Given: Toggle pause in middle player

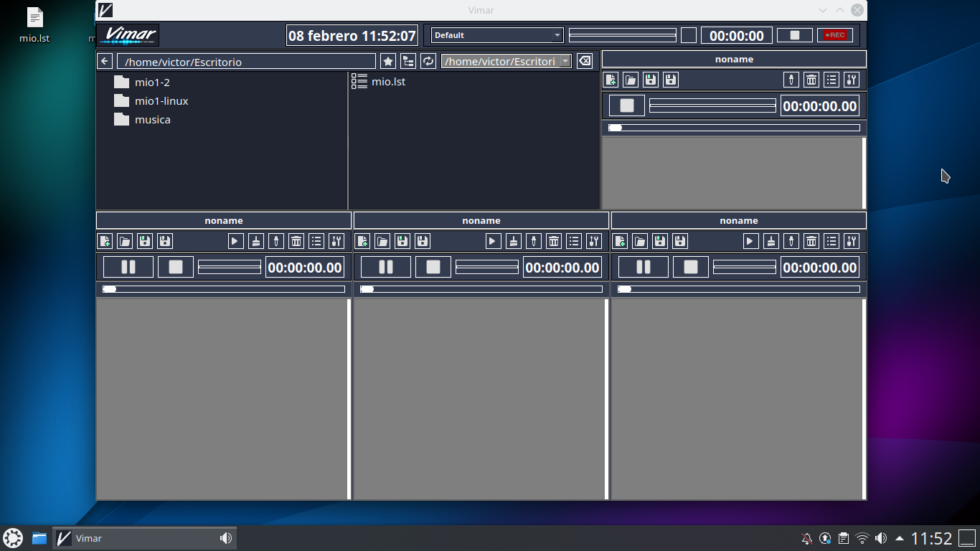Looking at the screenshot, I should (386, 267).
